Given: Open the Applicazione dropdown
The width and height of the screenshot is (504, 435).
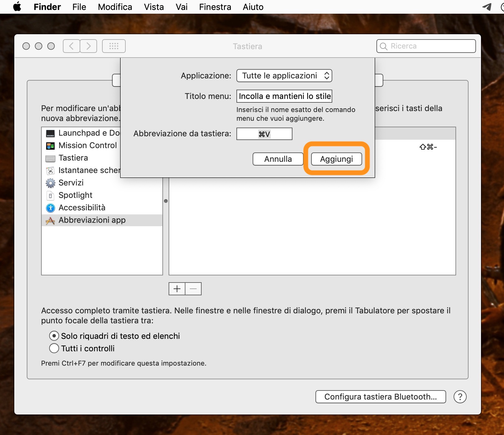Looking at the screenshot, I should [284, 76].
